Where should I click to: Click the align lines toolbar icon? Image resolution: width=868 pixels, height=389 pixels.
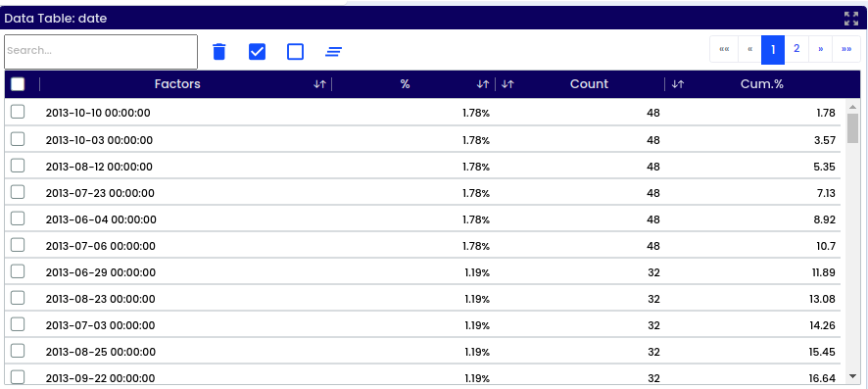pyautogui.click(x=333, y=52)
